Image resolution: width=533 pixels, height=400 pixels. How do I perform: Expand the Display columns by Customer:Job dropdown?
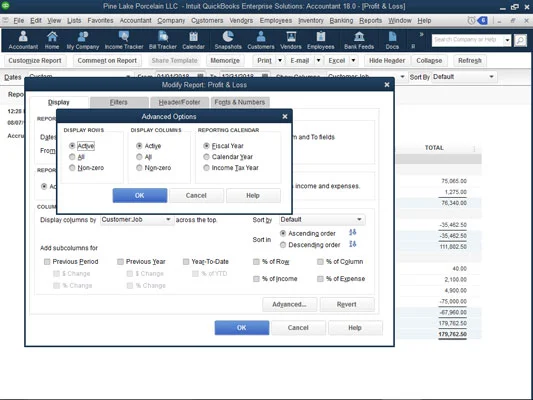click(137, 220)
